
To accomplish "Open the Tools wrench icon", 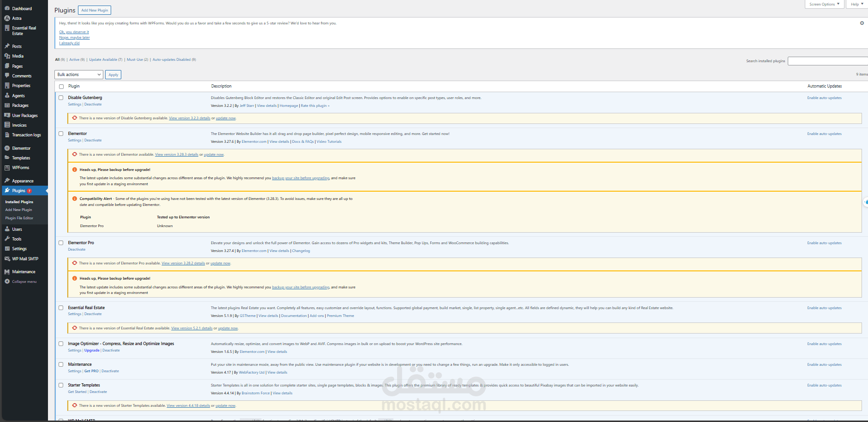I will (7, 239).
